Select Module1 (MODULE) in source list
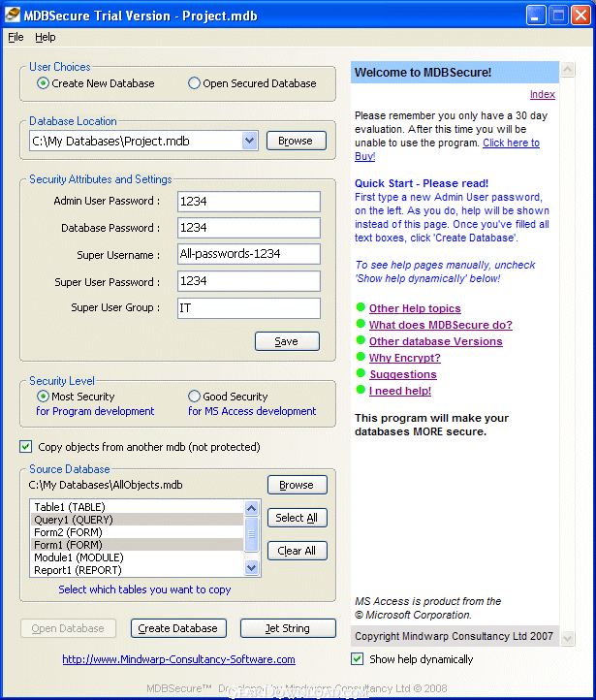 pos(138,557)
